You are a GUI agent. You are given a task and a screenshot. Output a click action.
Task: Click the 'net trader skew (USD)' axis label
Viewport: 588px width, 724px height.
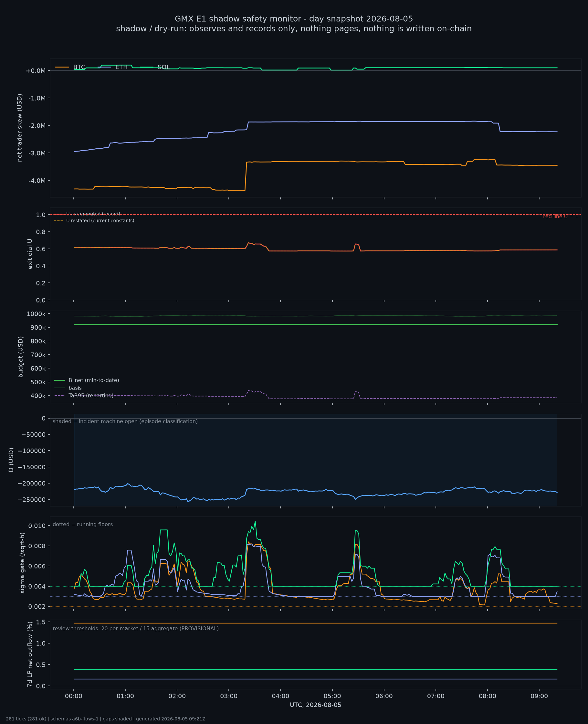coord(20,128)
